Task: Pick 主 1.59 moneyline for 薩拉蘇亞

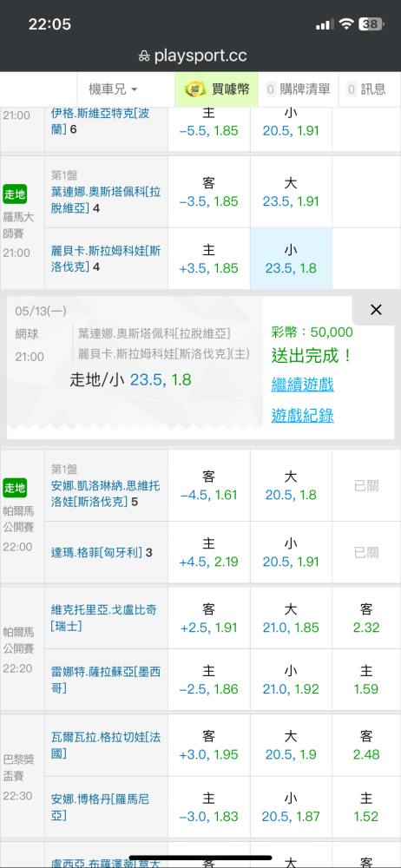Action: point(366,680)
